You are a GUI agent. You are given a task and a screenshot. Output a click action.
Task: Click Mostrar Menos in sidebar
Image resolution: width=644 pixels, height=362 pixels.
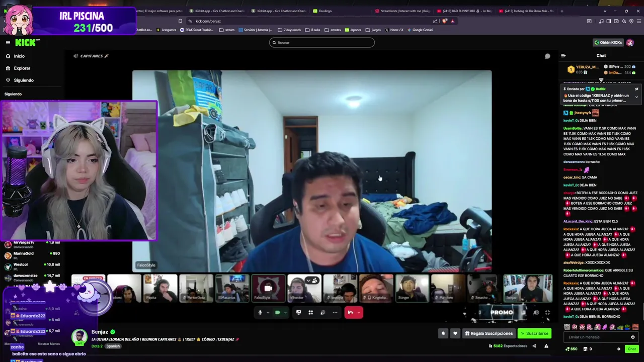pos(49,344)
